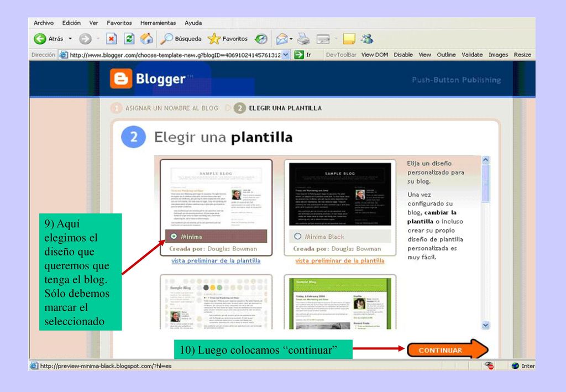
Task: Click the yellow note discuss icon
Action: 349,39
